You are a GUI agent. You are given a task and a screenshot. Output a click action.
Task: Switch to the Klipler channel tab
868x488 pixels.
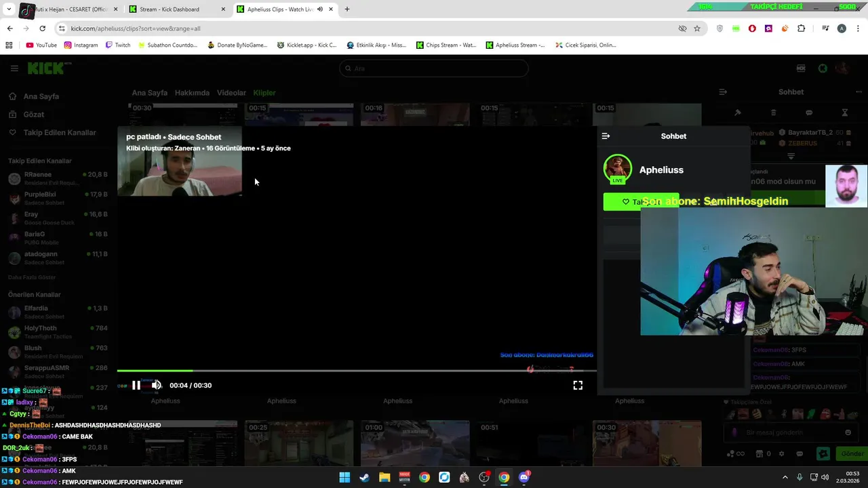click(264, 93)
